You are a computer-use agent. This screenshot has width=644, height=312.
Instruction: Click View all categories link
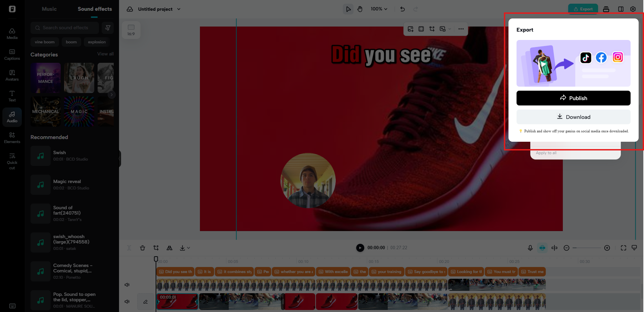105,54
